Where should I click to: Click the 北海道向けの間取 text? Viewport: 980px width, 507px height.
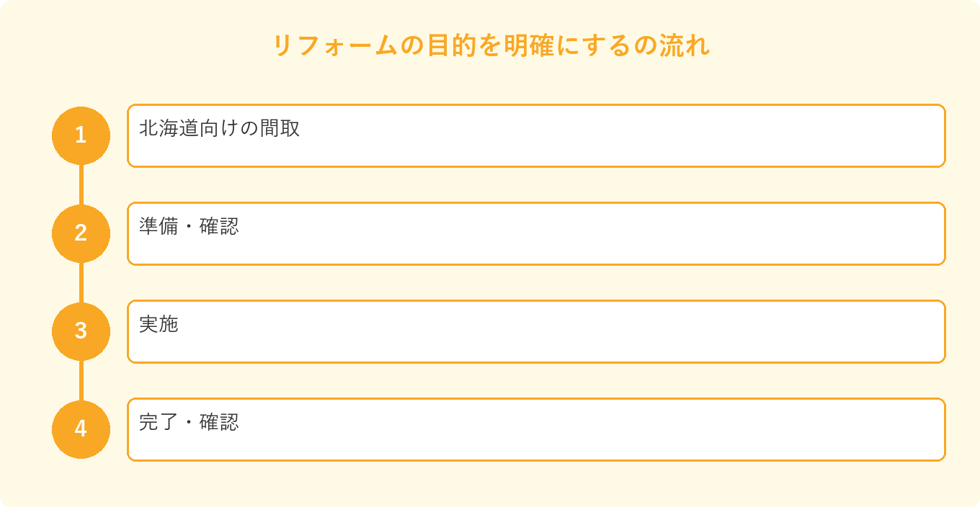pyautogui.click(x=219, y=129)
